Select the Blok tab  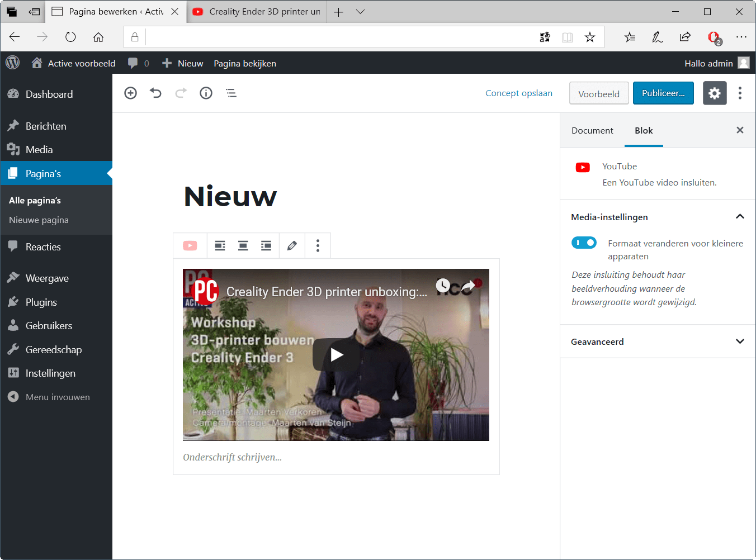644,130
